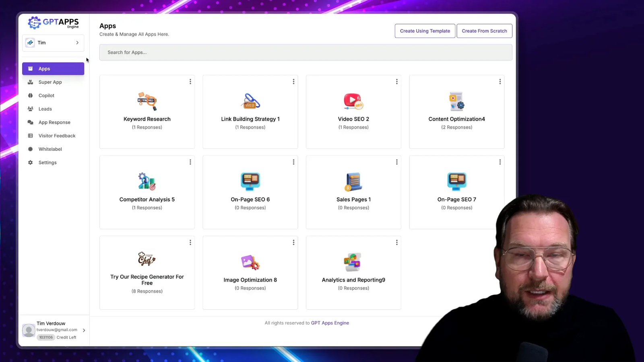Open Keyword Research app icon
Viewport: 644px width, 362px height.
(147, 101)
